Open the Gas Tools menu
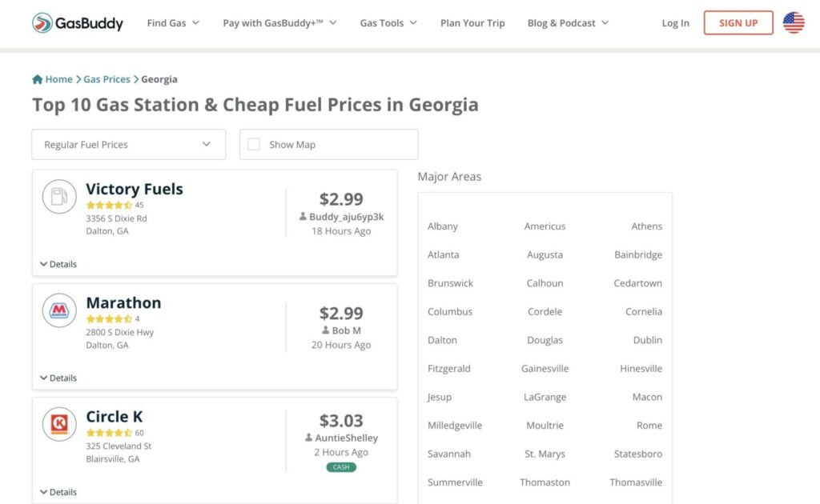This screenshot has height=504, width=820. pyautogui.click(x=388, y=23)
